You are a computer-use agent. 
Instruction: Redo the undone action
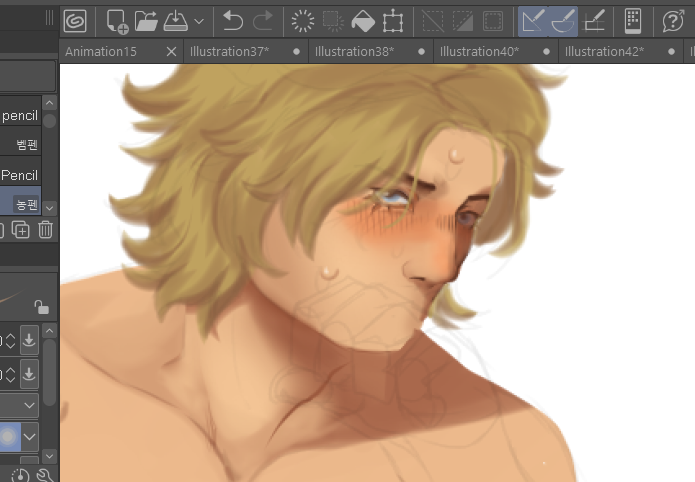click(263, 21)
